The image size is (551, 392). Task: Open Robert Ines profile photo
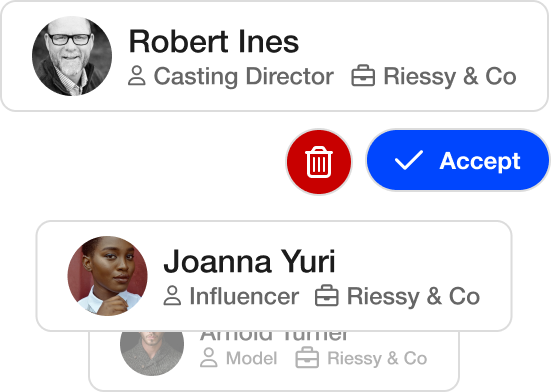coord(72,56)
